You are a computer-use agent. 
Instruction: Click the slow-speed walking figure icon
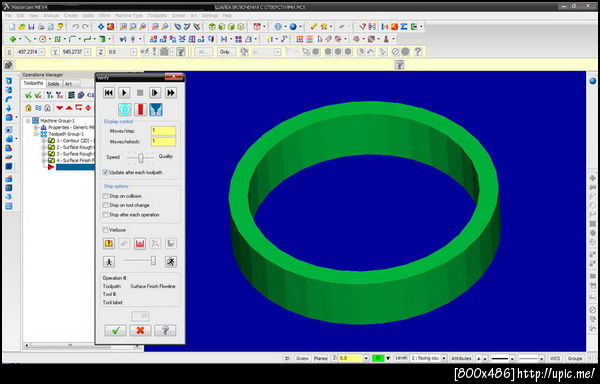point(109,262)
